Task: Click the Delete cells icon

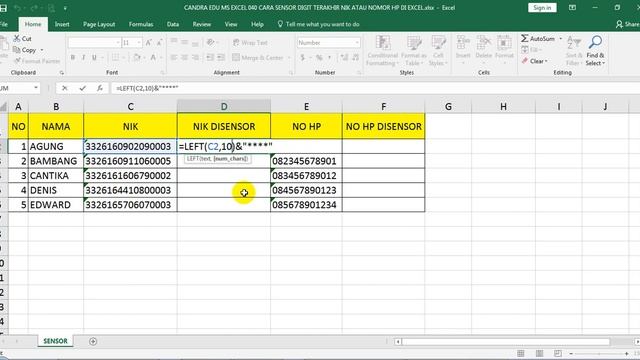Action: pyautogui.click(x=484, y=43)
